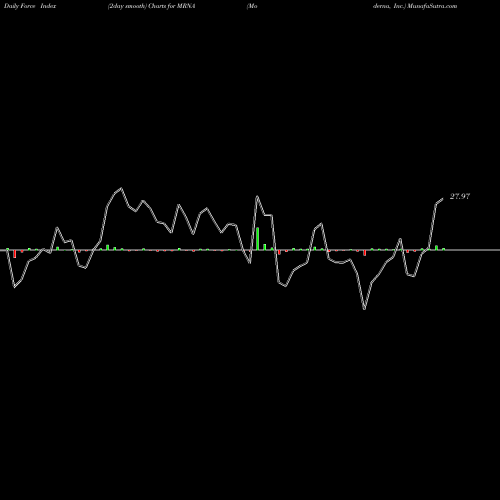Screen dimensions: 500x500
Task: Click the 'Daily Force Index' title text
Action: [x=30, y=6]
